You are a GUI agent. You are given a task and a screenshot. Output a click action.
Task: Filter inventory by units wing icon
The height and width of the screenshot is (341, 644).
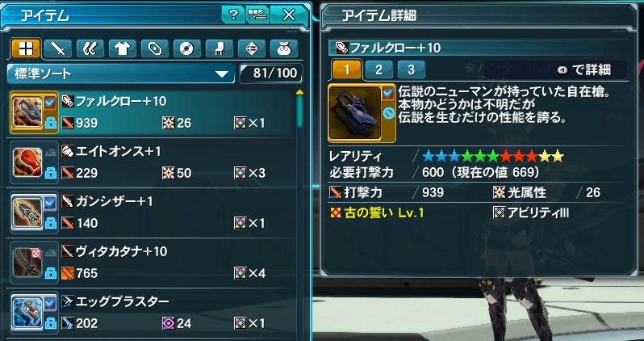(90, 49)
